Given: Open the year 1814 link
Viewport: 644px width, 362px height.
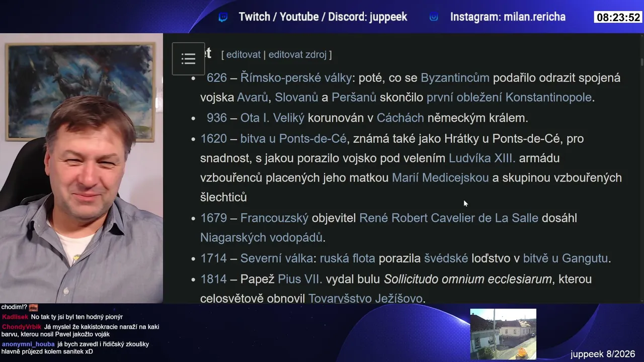Looking at the screenshot, I should (x=213, y=280).
